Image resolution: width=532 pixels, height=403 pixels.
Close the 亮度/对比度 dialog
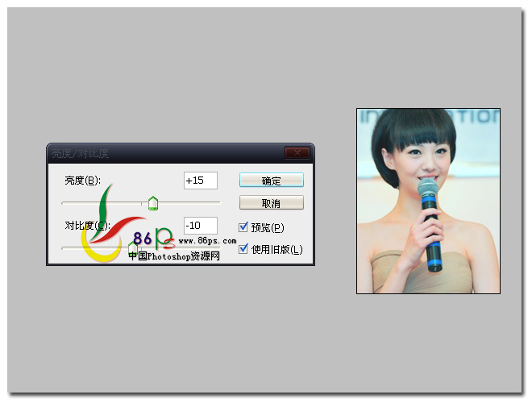(297, 152)
